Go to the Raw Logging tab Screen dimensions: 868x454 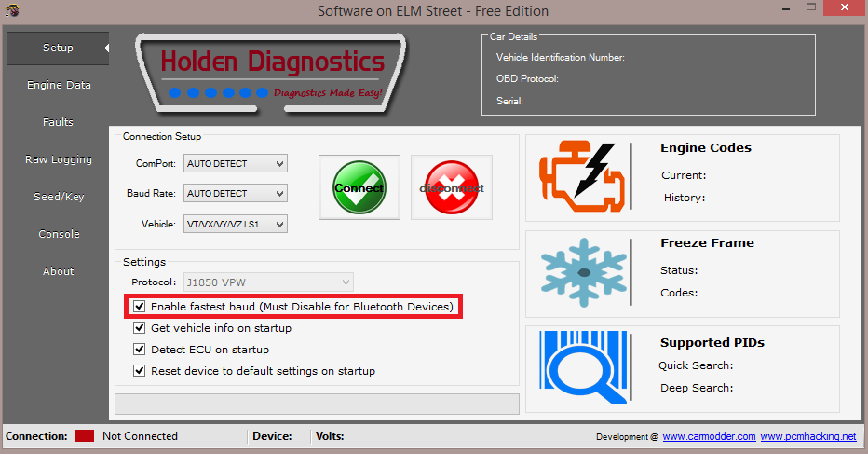pos(58,159)
